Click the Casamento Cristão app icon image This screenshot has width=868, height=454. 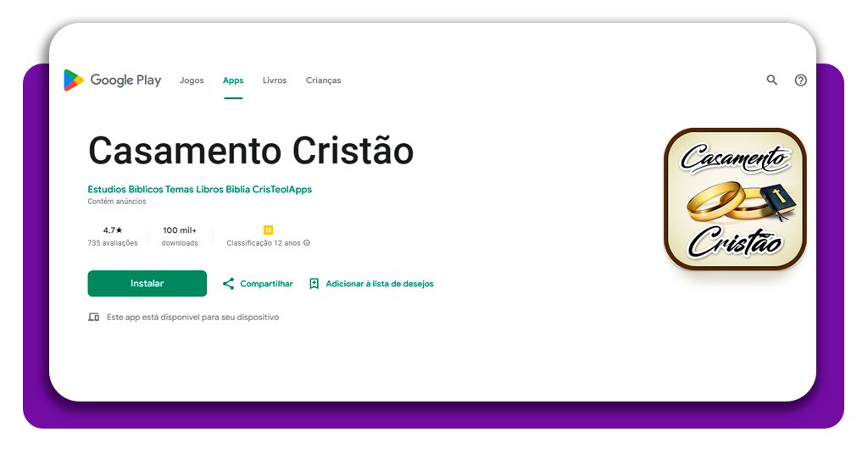pos(735,199)
